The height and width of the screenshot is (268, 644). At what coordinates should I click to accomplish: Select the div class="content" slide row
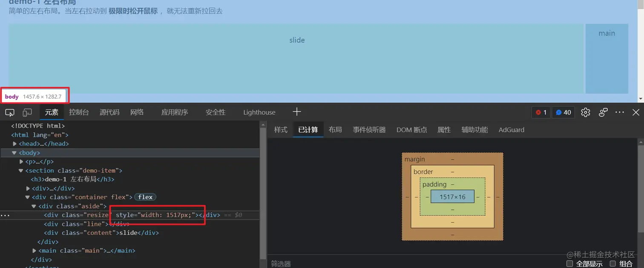click(x=101, y=233)
